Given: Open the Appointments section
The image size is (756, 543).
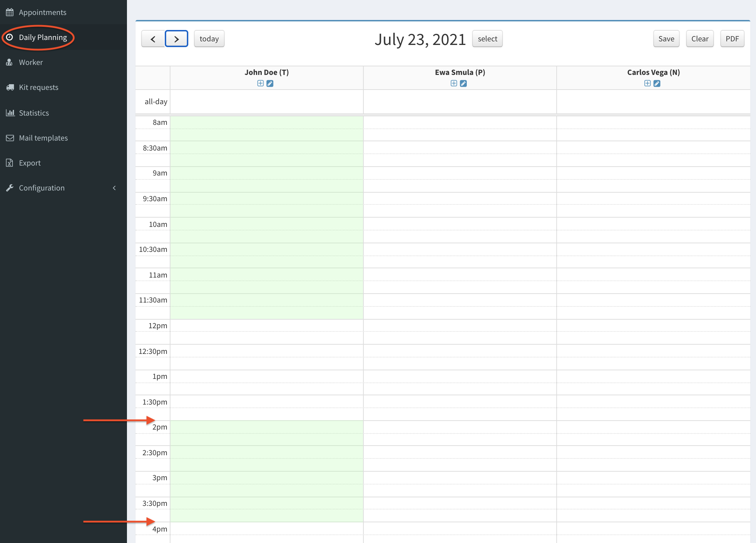Looking at the screenshot, I should (x=42, y=12).
